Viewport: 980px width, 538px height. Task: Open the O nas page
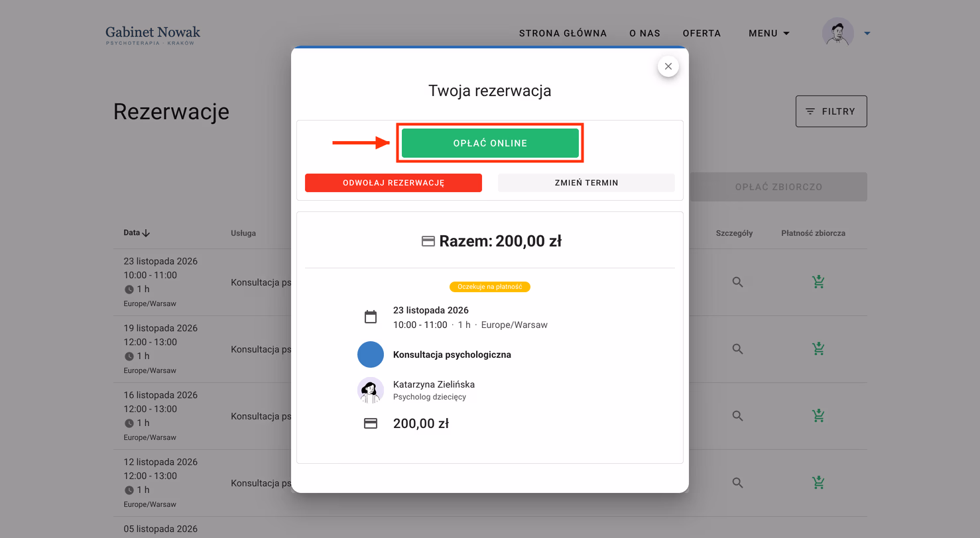click(645, 33)
